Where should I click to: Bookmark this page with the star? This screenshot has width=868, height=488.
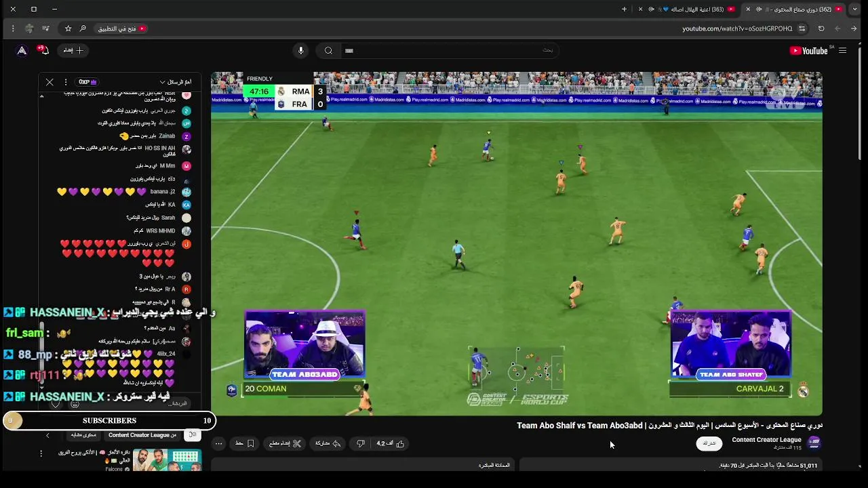[x=68, y=28]
